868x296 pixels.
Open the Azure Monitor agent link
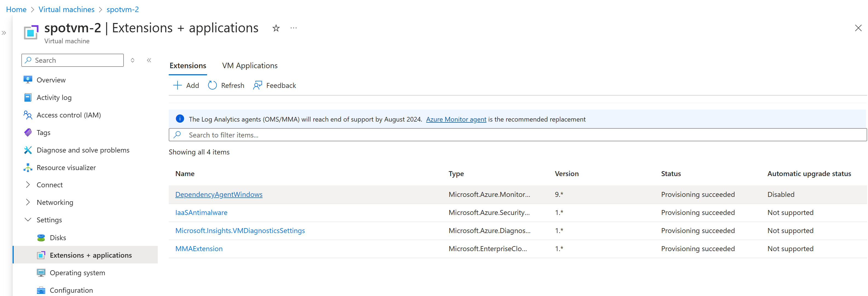coord(456,119)
